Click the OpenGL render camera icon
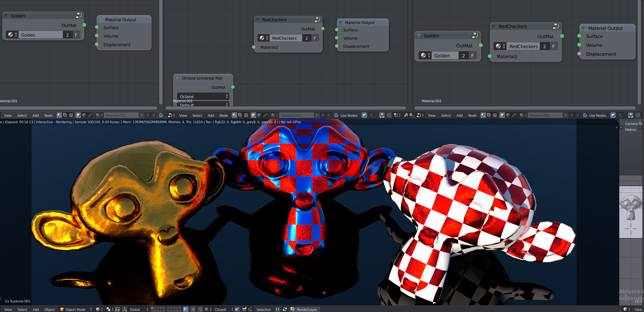Viewport: 644px width, 312px height. [244, 309]
